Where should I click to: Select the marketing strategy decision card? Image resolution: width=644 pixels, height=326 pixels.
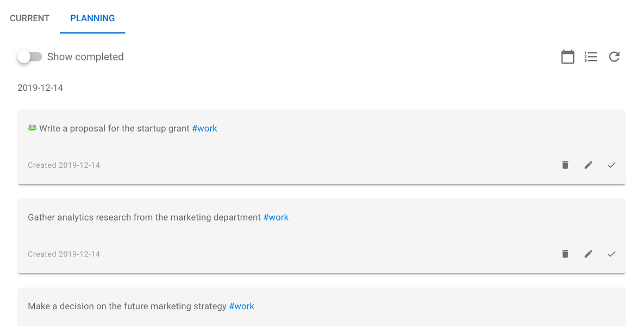click(x=322, y=307)
